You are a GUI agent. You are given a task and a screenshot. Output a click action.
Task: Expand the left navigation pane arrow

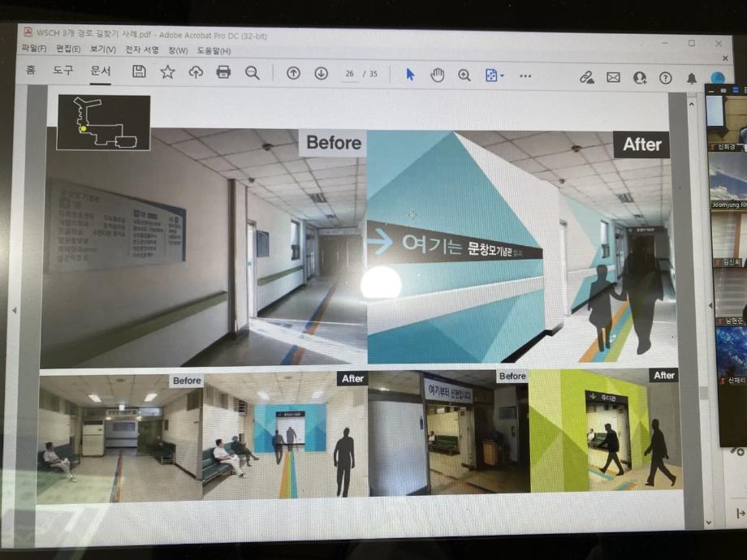click(13, 311)
